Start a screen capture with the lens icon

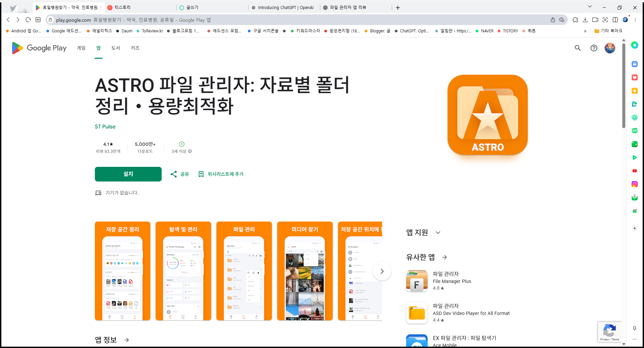[x=605, y=20]
